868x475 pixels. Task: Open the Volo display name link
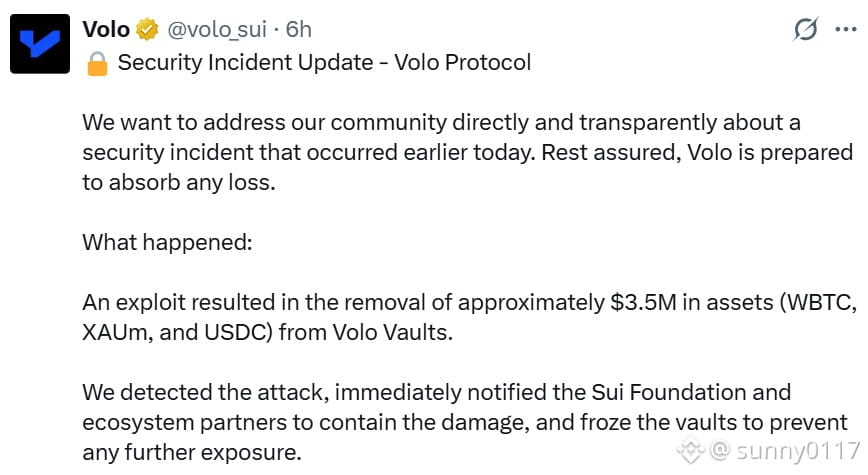coord(106,29)
